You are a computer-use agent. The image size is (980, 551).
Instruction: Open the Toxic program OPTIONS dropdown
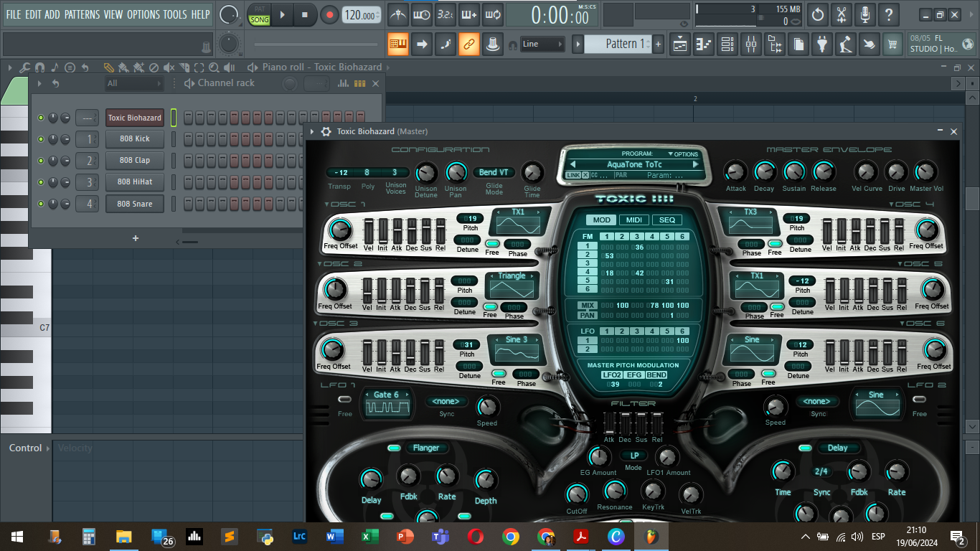coord(683,154)
